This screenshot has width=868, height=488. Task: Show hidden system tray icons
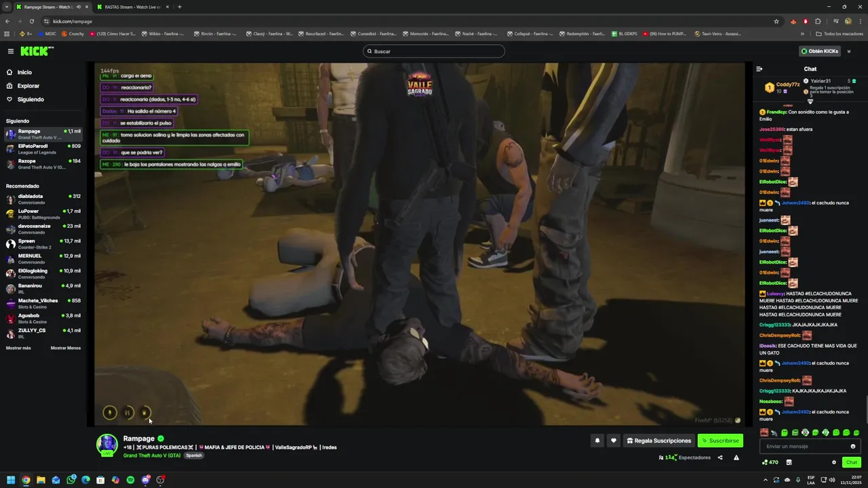766,480
